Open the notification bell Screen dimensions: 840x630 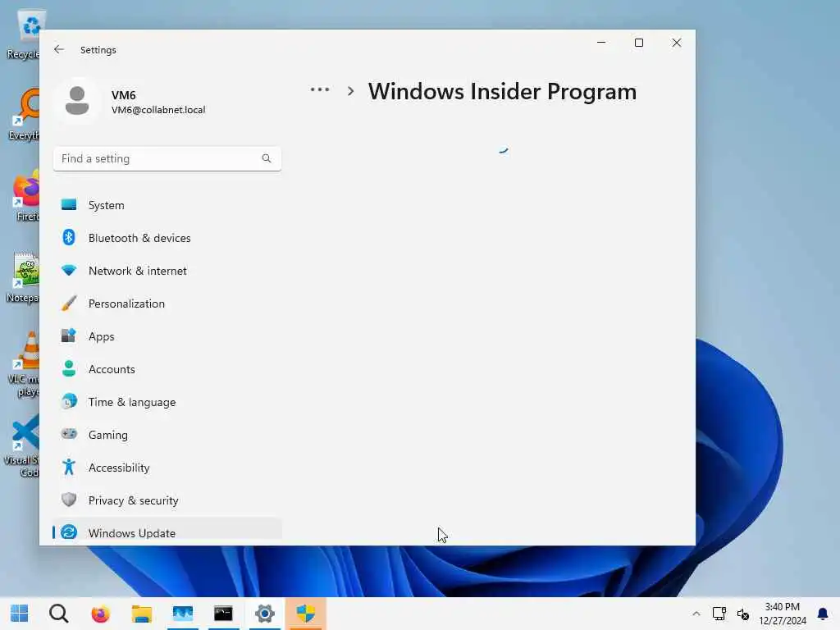(x=822, y=614)
